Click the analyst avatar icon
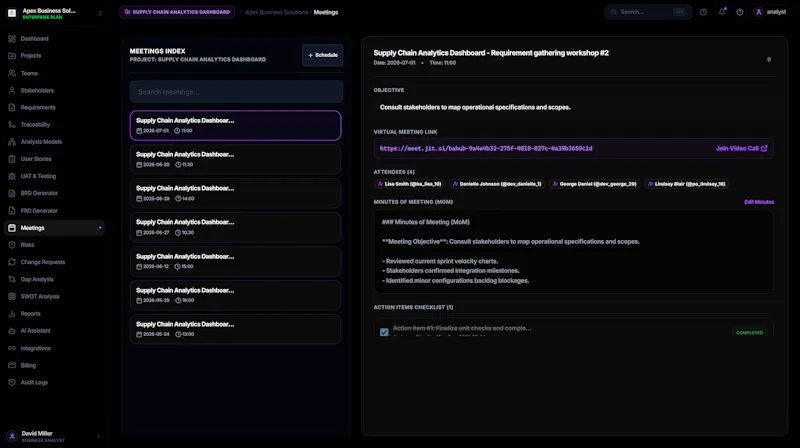800x448 pixels. point(759,12)
